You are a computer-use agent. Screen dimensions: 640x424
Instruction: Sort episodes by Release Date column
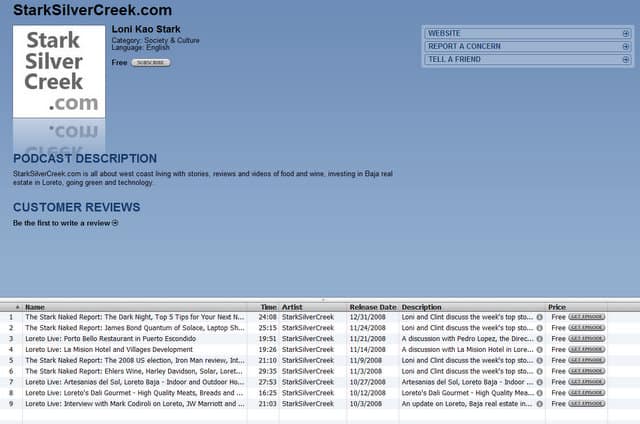[x=372, y=306]
